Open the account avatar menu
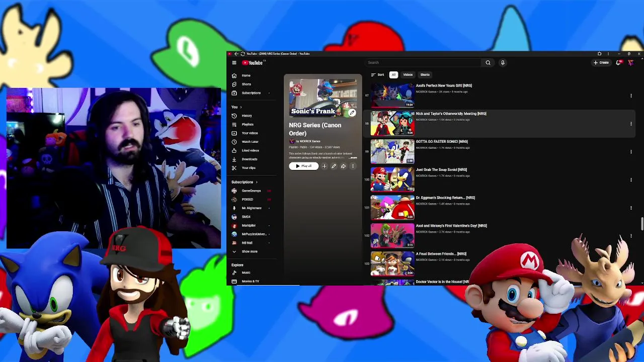Screen dimensions: 644x362 [x=631, y=63]
